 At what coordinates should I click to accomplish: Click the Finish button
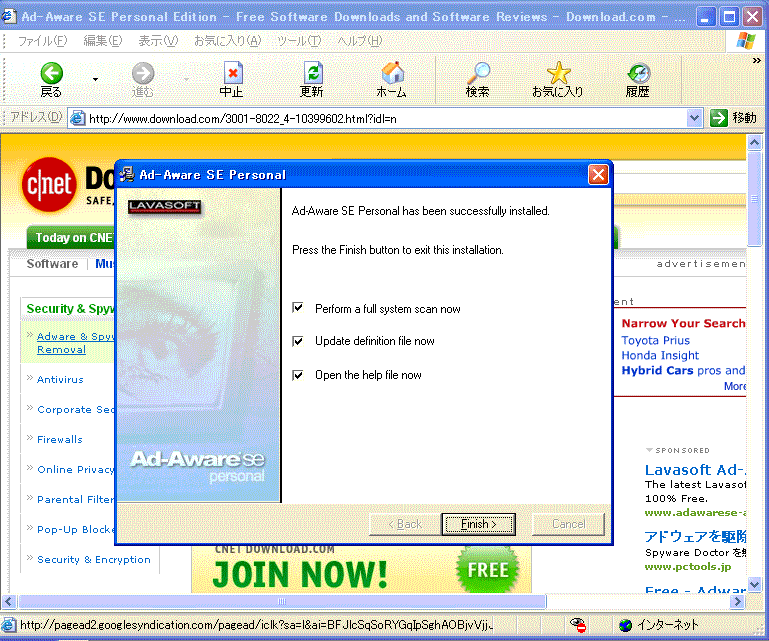(x=479, y=524)
